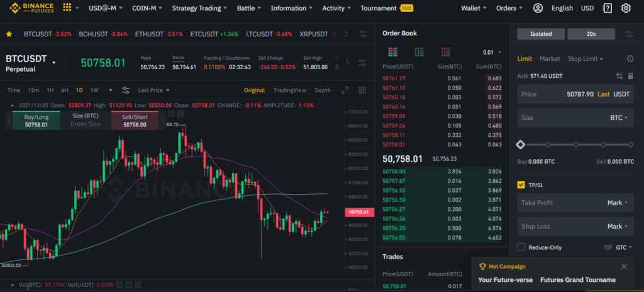Uncheck the TP/SL checkbox
Viewport: 644px width, 292px height.
click(x=521, y=185)
